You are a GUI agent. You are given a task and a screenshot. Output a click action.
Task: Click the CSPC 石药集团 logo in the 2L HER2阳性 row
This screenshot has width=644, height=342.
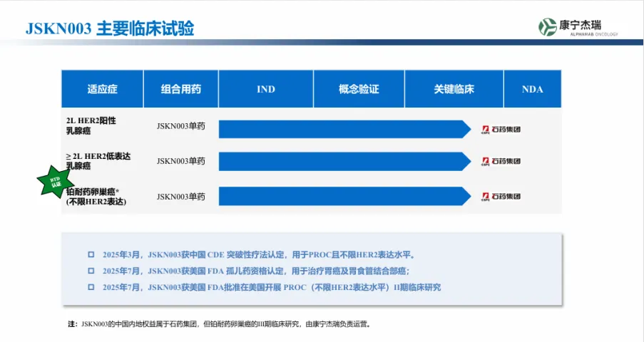[501, 129]
